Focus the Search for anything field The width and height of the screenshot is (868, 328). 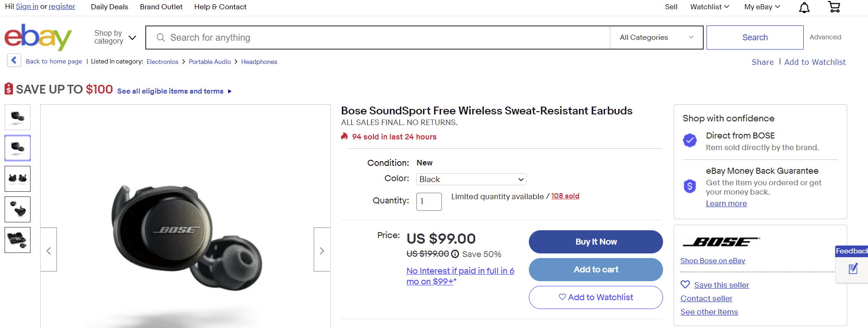coord(378,38)
